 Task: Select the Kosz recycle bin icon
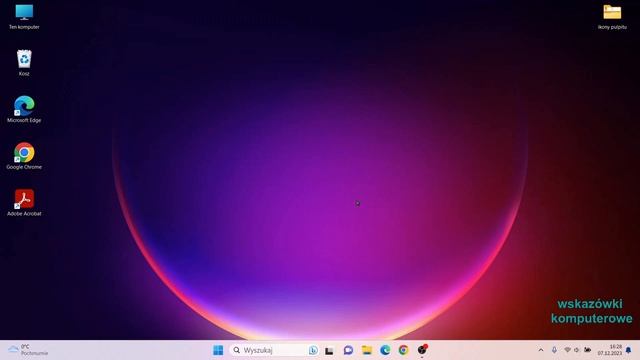coord(24,63)
